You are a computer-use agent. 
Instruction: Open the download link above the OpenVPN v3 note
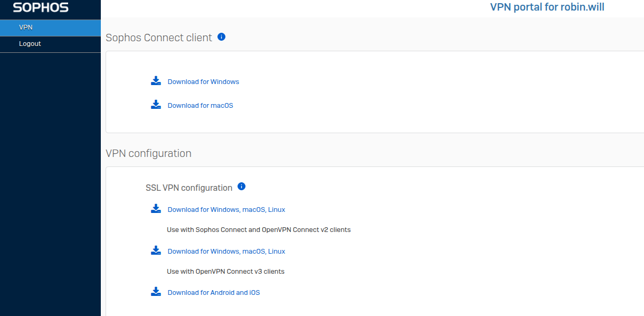(226, 252)
